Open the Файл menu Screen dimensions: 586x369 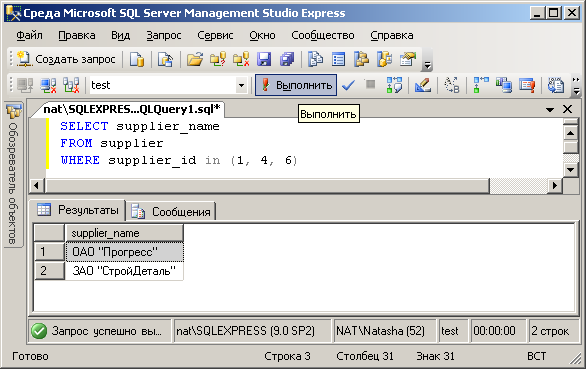coord(29,35)
